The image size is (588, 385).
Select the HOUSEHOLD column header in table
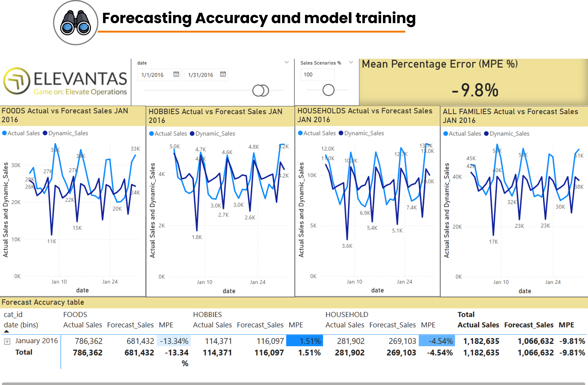coord(347,314)
